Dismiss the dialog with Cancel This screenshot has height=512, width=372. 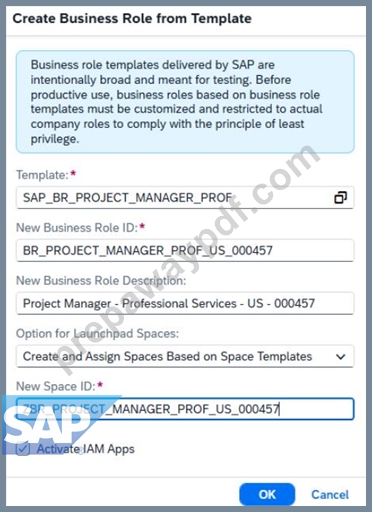330,494
